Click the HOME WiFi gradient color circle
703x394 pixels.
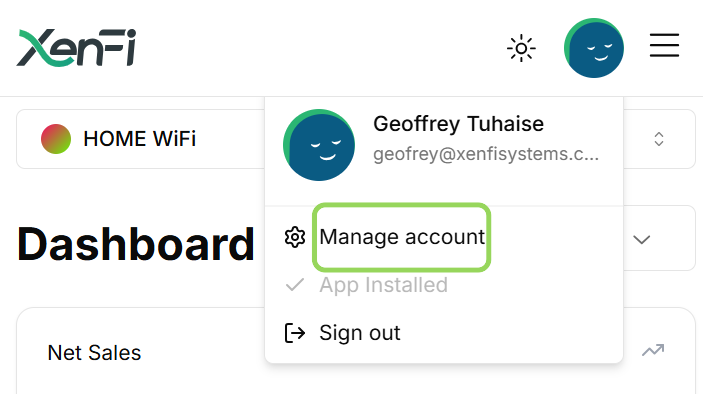(x=56, y=139)
